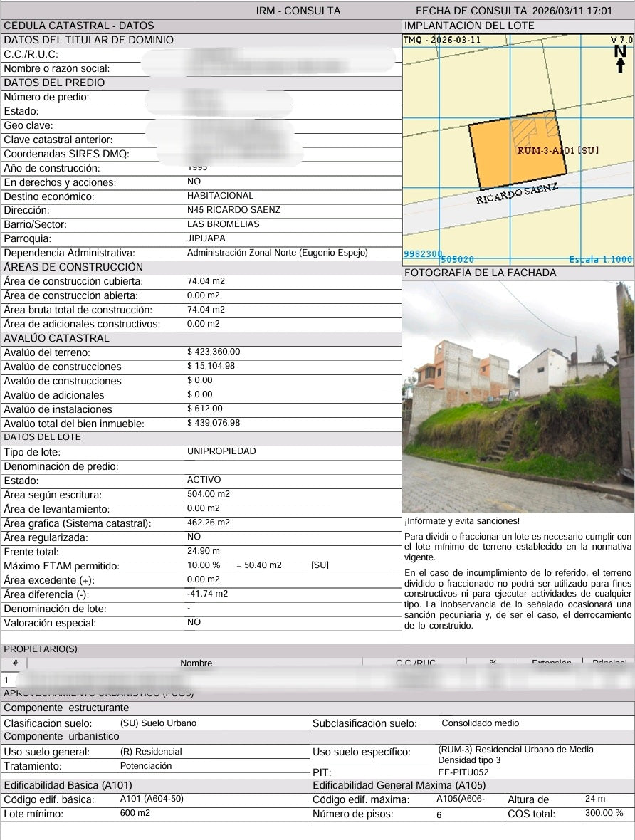This screenshot has width=635, height=840.
Task: Select total property valuation '$ 439,076.98'
Action: (214, 423)
